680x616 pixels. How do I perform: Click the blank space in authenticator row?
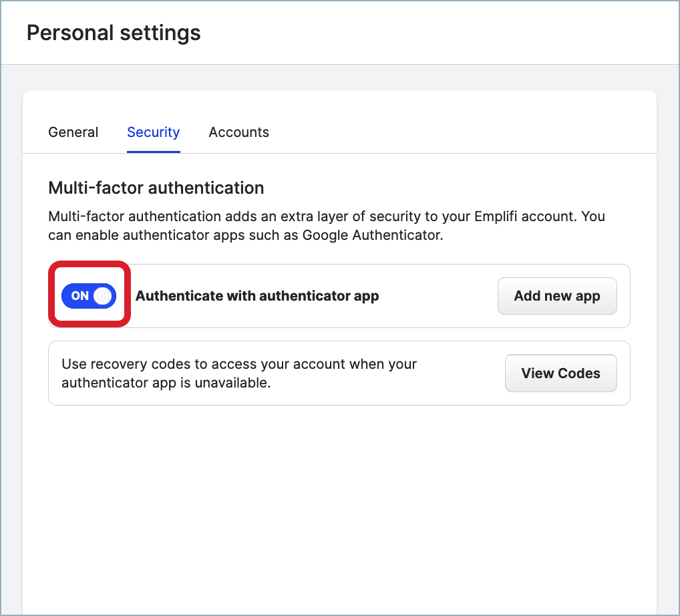[438, 296]
